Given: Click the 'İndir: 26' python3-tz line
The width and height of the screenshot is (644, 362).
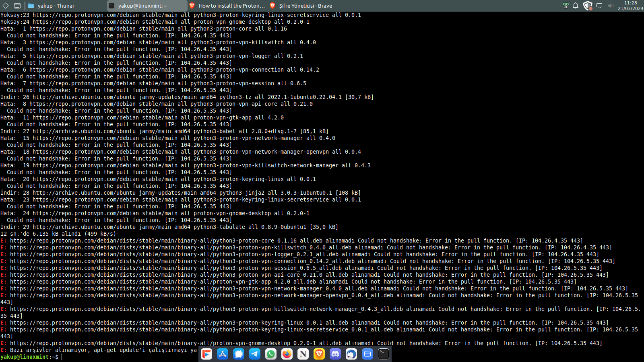Looking at the screenshot, I should [187, 97].
